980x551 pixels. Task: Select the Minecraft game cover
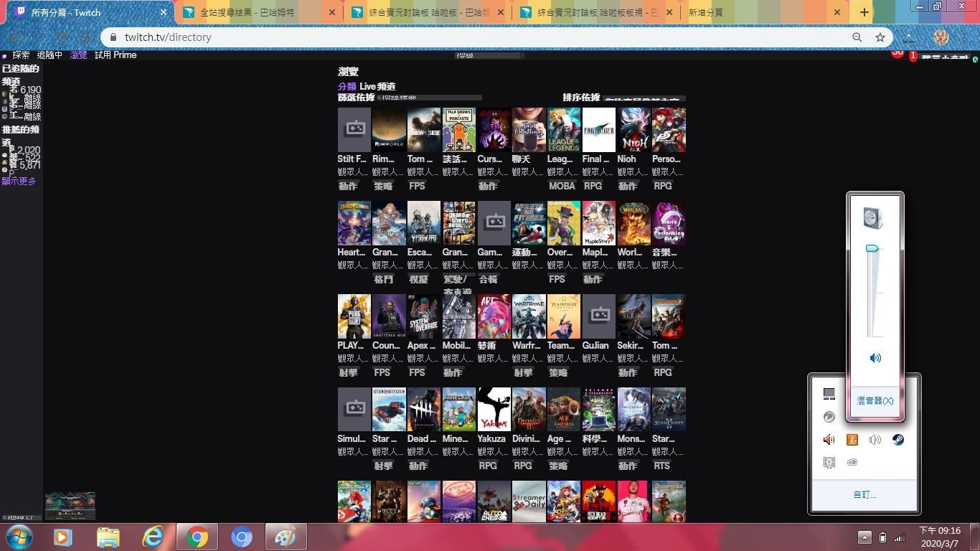click(459, 410)
